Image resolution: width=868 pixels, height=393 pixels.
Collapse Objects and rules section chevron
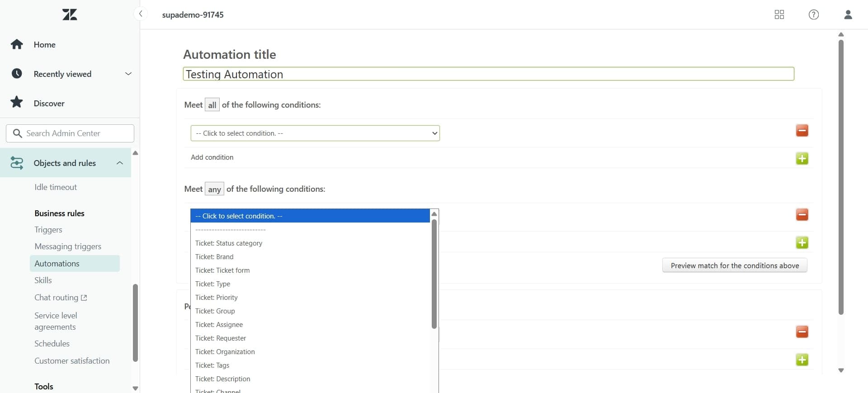[120, 163]
